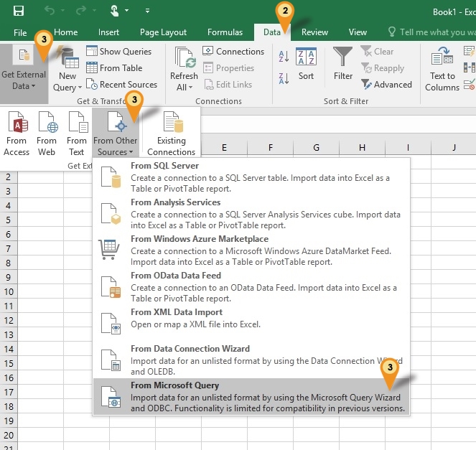Click the Filter funnel icon
The image size is (476, 450).
(343, 57)
